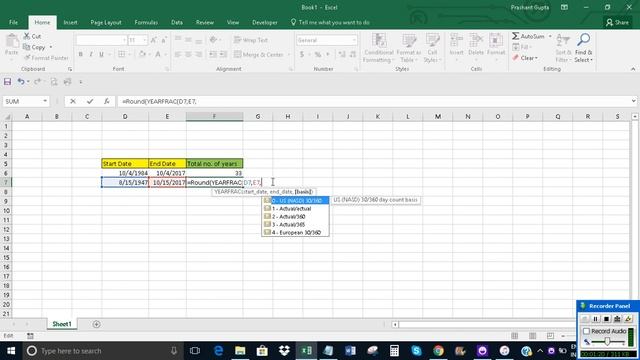This screenshot has height=360, width=640.
Task: Open Skype from the taskbar
Action: click(x=416, y=351)
